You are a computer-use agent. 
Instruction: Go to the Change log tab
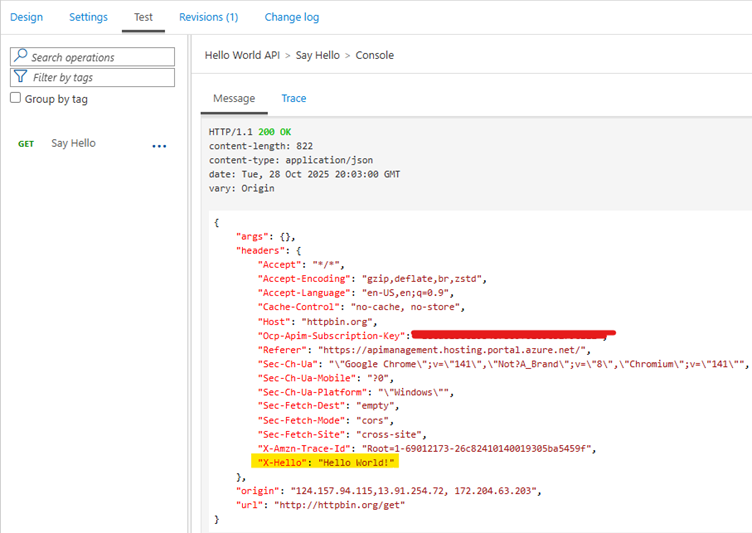click(x=292, y=17)
